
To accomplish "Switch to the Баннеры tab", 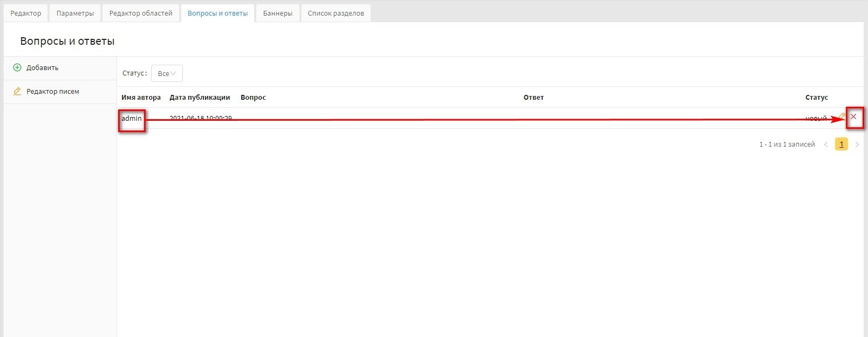I will pyautogui.click(x=278, y=13).
